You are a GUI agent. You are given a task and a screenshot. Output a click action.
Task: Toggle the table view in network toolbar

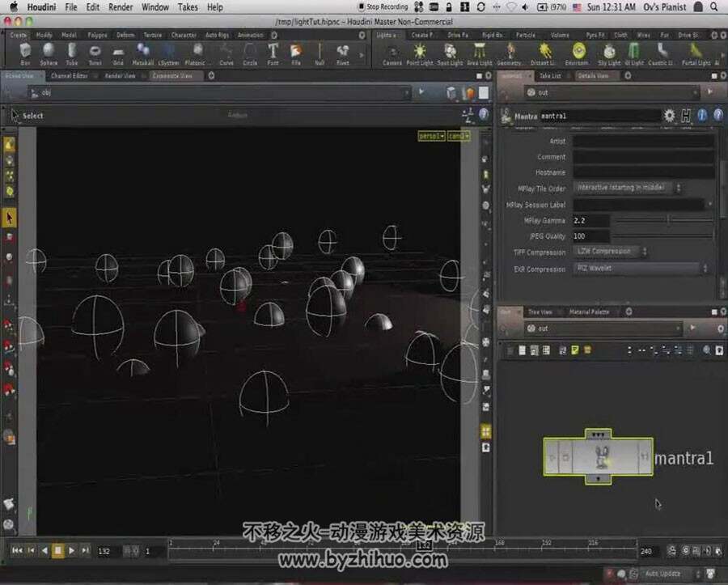(546, 350)
